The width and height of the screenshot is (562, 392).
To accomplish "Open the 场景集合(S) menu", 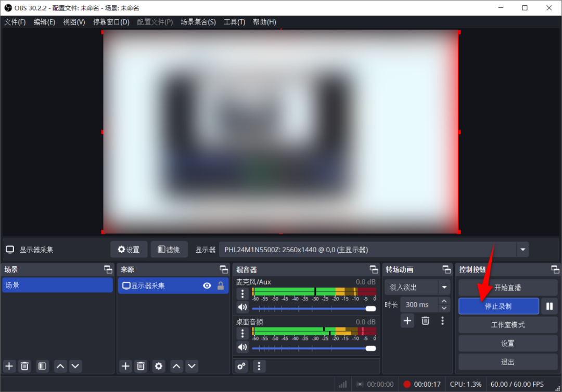I will point(198,22).
